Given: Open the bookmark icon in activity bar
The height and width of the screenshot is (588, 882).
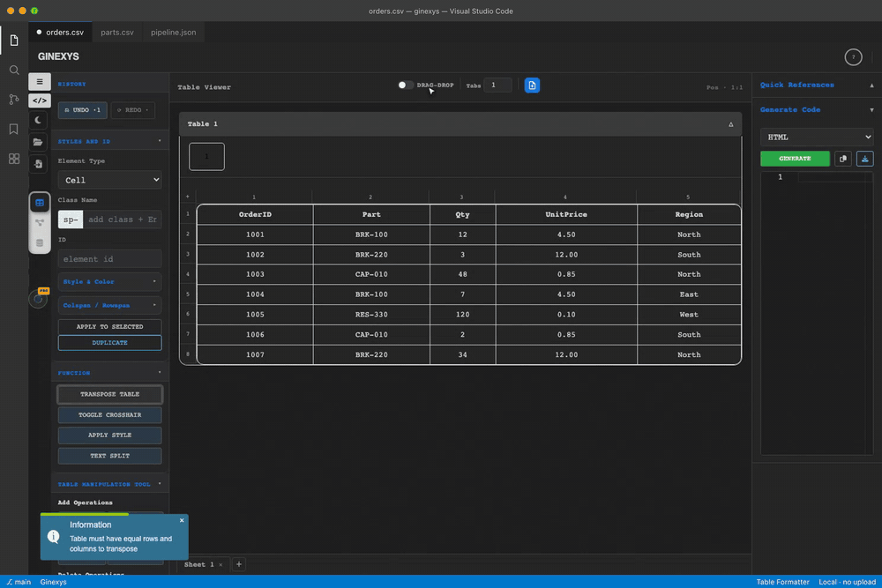Looking at the screenshot, I should (x=14, y=130).
